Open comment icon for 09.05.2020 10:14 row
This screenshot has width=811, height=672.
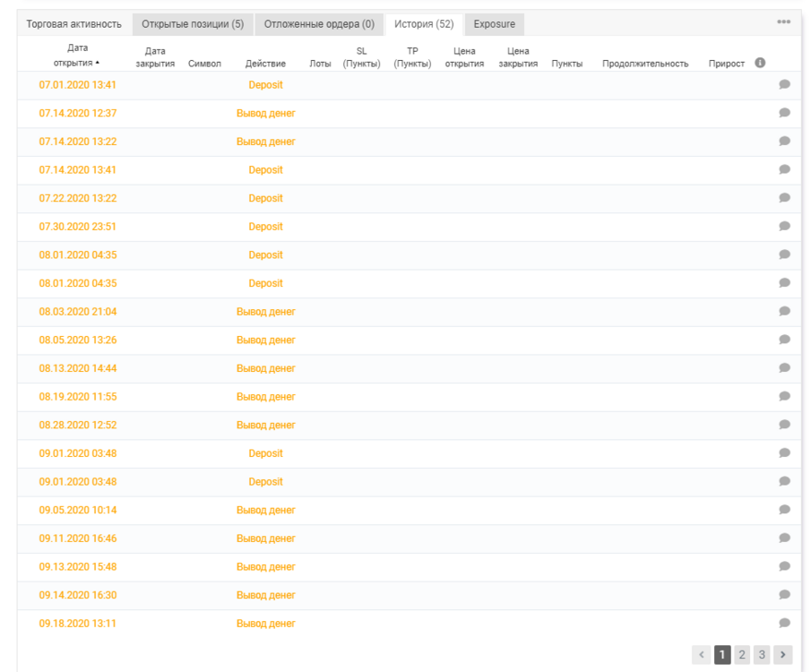pyautogui.click(x=784, y=510)
